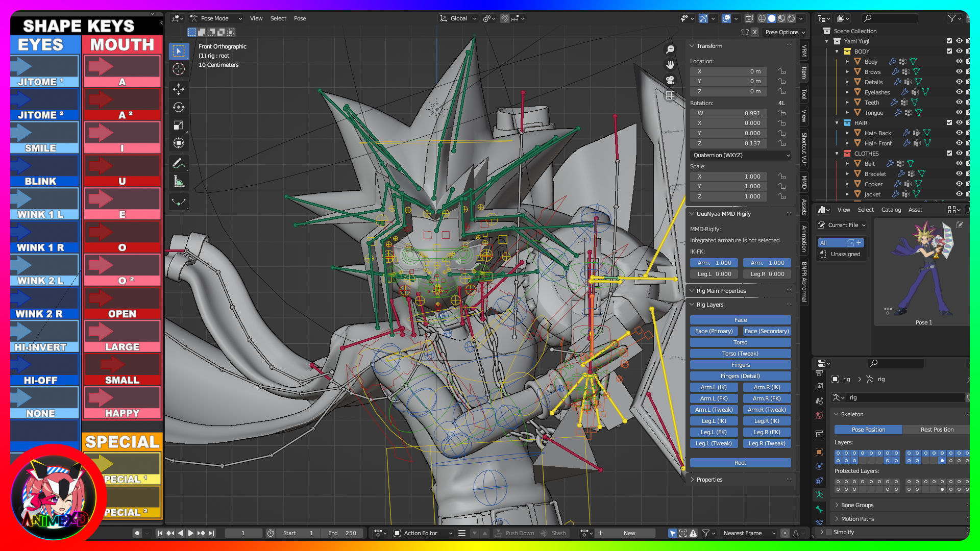Adjust Leg.R IK-FK slider
This screenshot has width=980, height=551.
767,274
